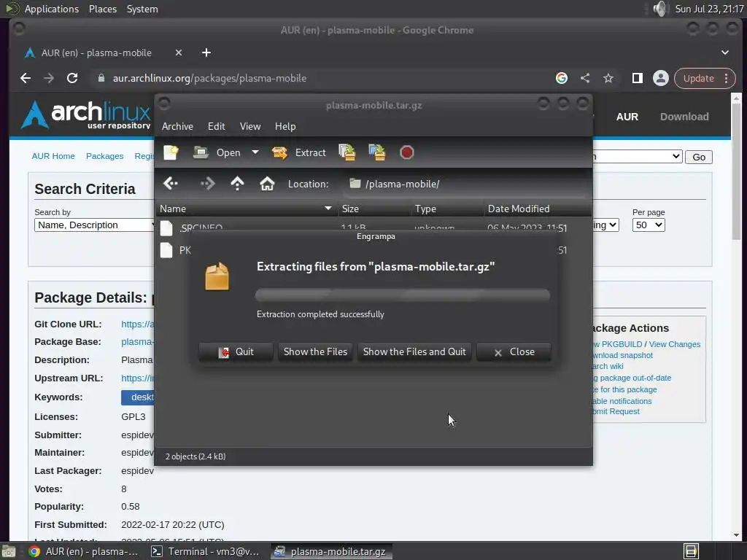
Task: Open the AUR nav tab
Action: [627, 117]
